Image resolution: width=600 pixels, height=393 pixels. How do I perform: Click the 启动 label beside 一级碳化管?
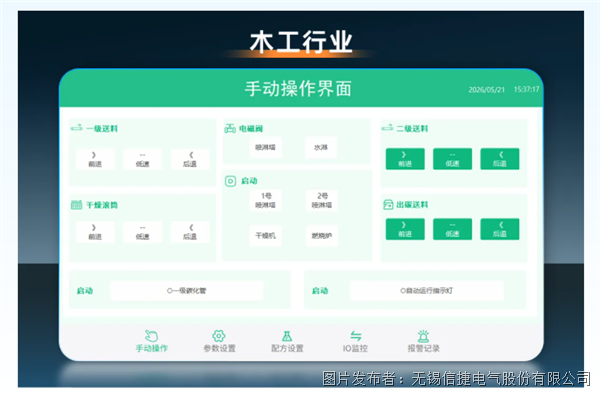(x=85, y=290)
